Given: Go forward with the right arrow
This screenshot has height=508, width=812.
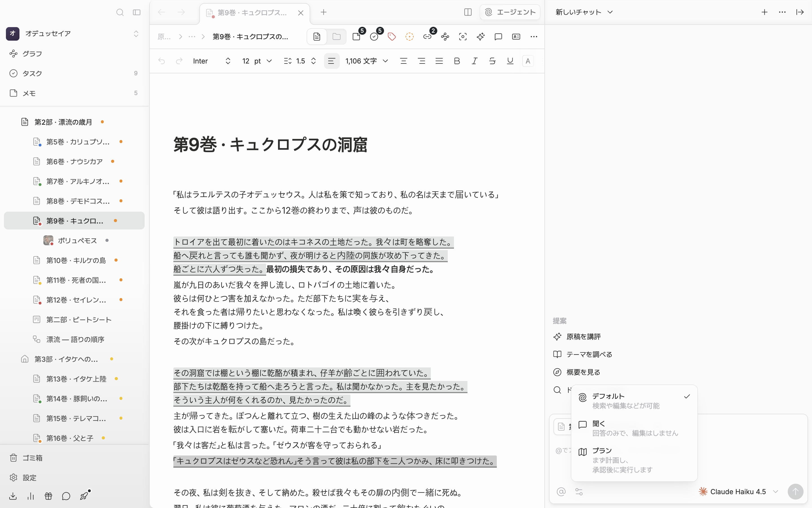Looking at the screenshot, I should coord(181,12).
